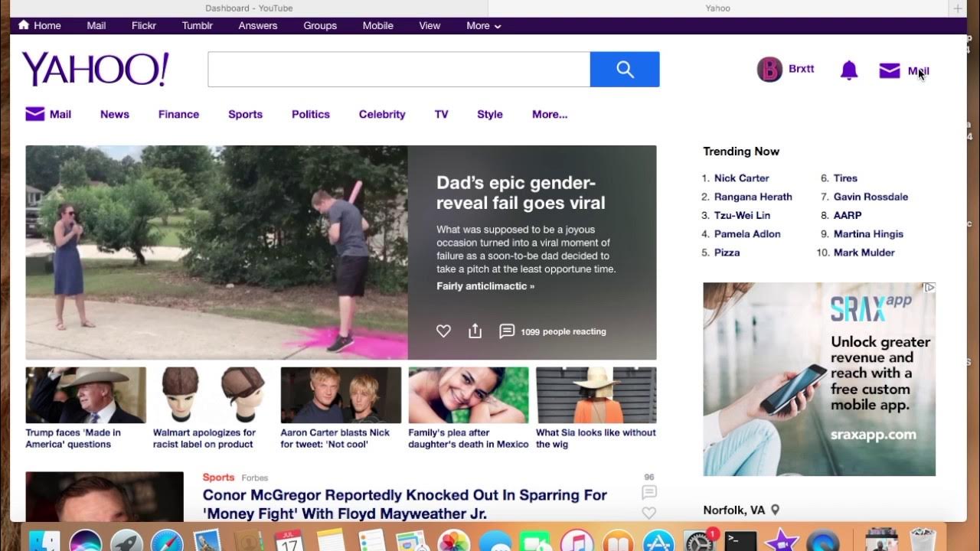Open Terminal from the dock
980x551 pixels.
[741, 542]
